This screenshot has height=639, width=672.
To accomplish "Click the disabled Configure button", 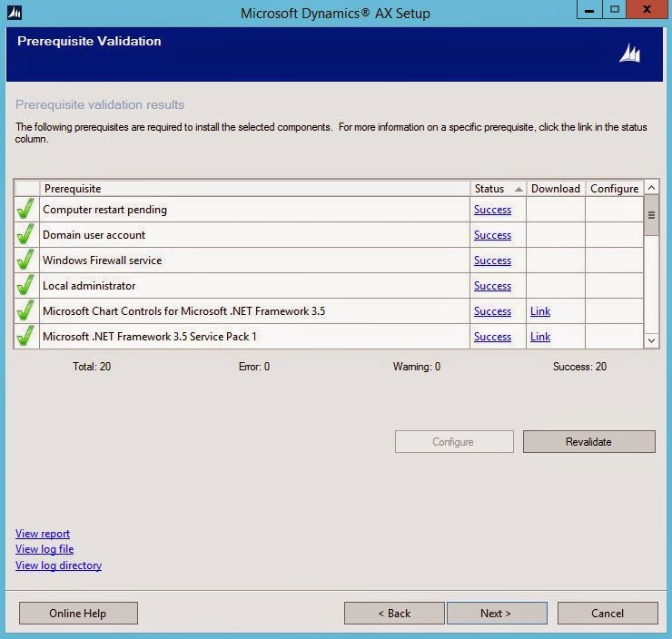I will tap(454, 441).
